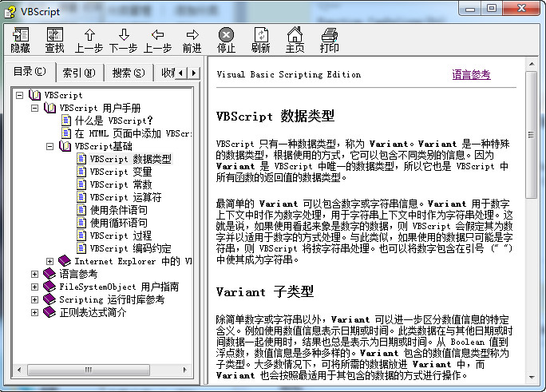The image size is (546, 392).
Task: Click the tab strip right scroll arrow
Action: click(x=194, y=73)
